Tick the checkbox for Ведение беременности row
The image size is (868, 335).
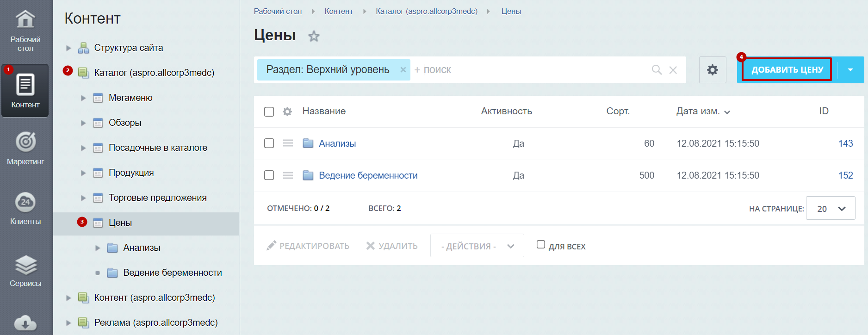pos(269,175)
